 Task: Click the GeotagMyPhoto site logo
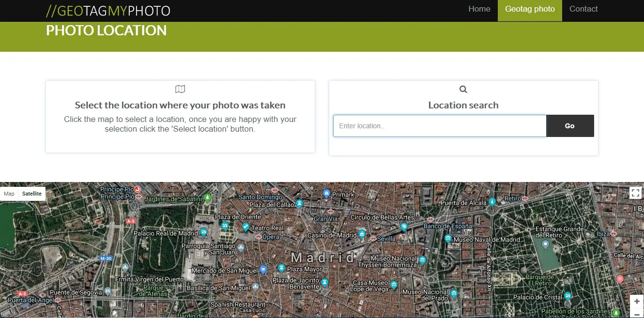click(x=108, y=11)
